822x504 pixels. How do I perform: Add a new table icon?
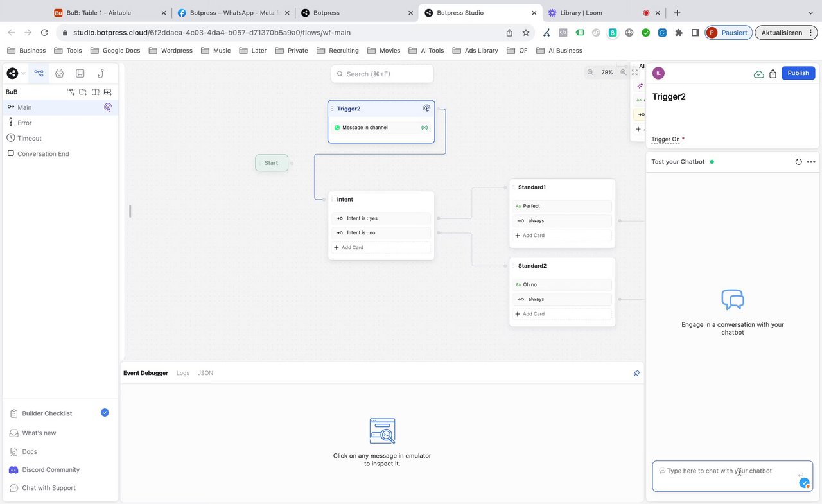click(107, 92)
